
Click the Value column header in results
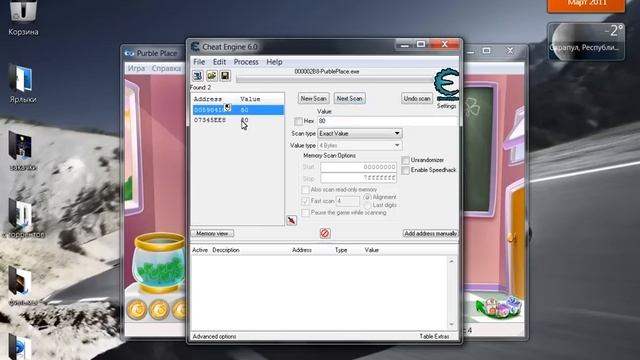250,99
